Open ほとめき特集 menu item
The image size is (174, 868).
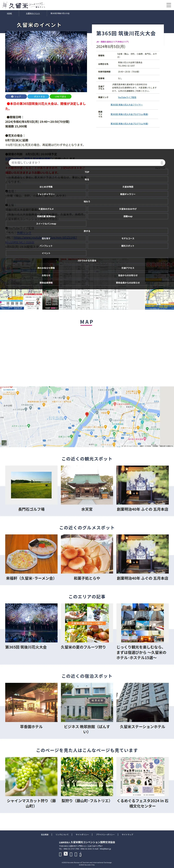click(46, 187)
